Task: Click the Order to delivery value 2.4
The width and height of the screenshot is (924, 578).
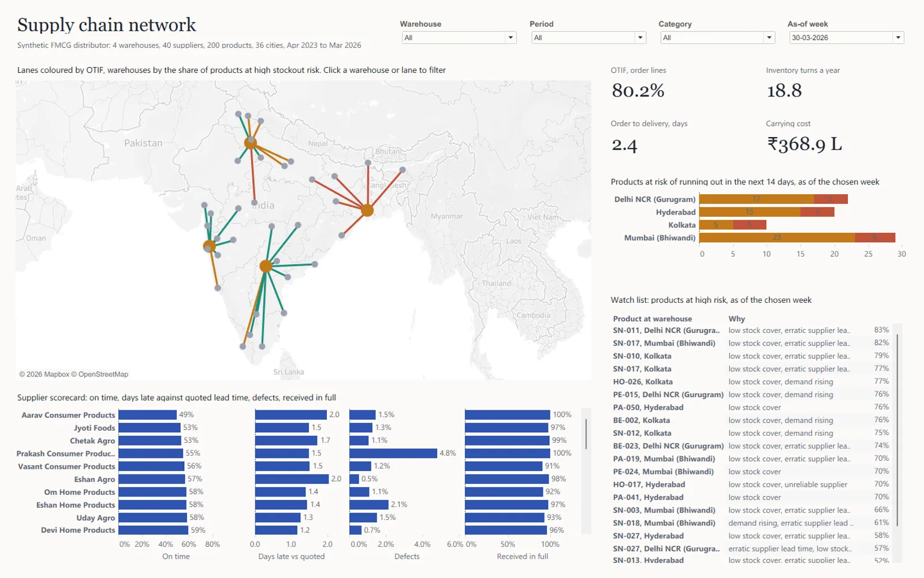Action: (624, 144)
